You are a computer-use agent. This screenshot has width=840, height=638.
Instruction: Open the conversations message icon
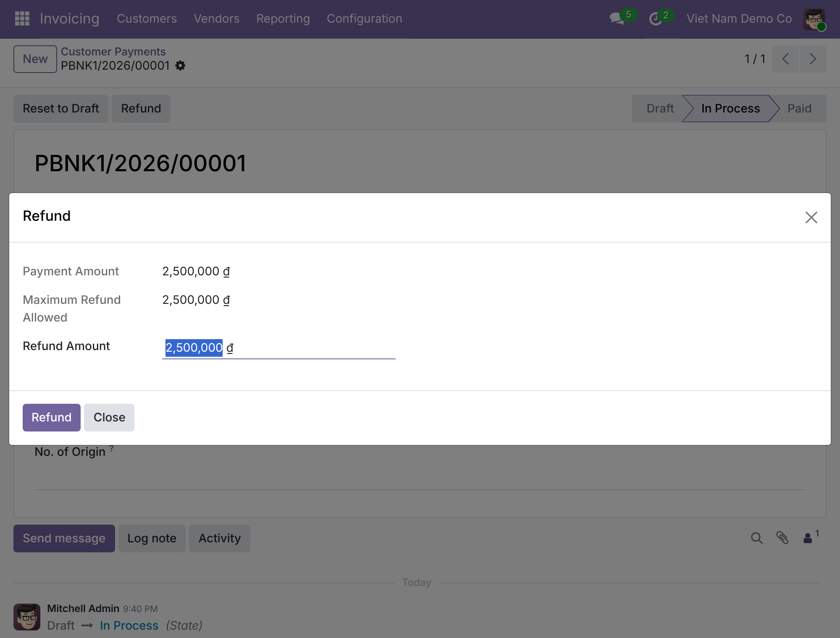point(617,18)
